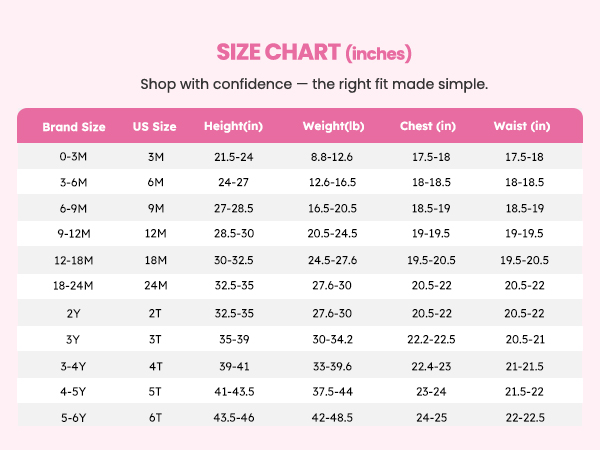The height and width of the screenshot is (450, 600).
Task: Click weight value 42-48.5
Action: pyautogui.click(x=332, y=417)
